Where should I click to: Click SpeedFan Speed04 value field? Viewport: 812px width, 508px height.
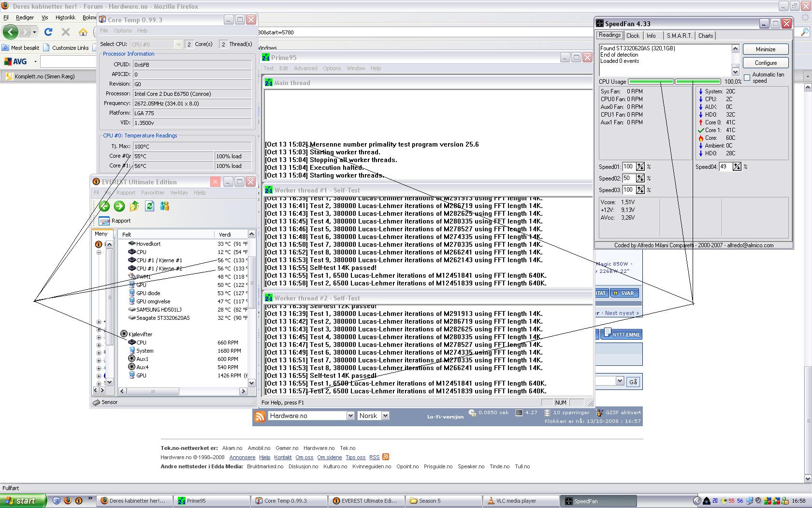click(725, 166)
